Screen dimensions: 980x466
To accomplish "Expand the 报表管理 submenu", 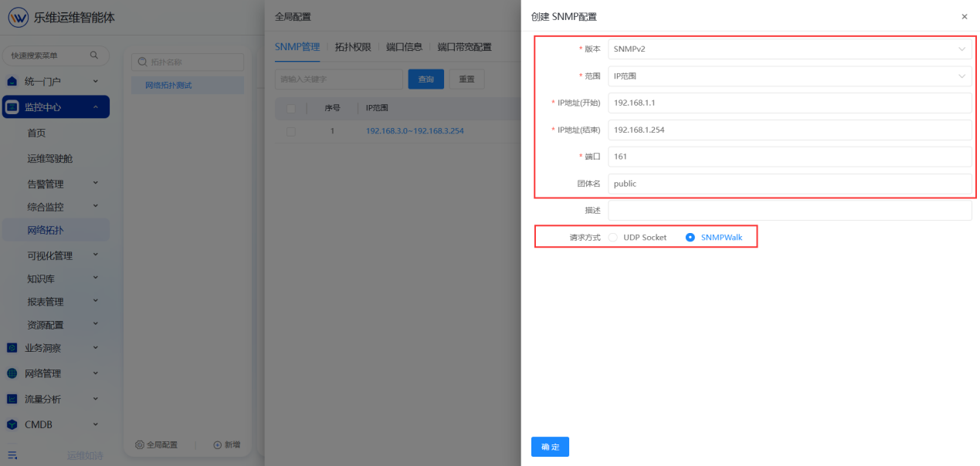I will click(x=96, y=302).
